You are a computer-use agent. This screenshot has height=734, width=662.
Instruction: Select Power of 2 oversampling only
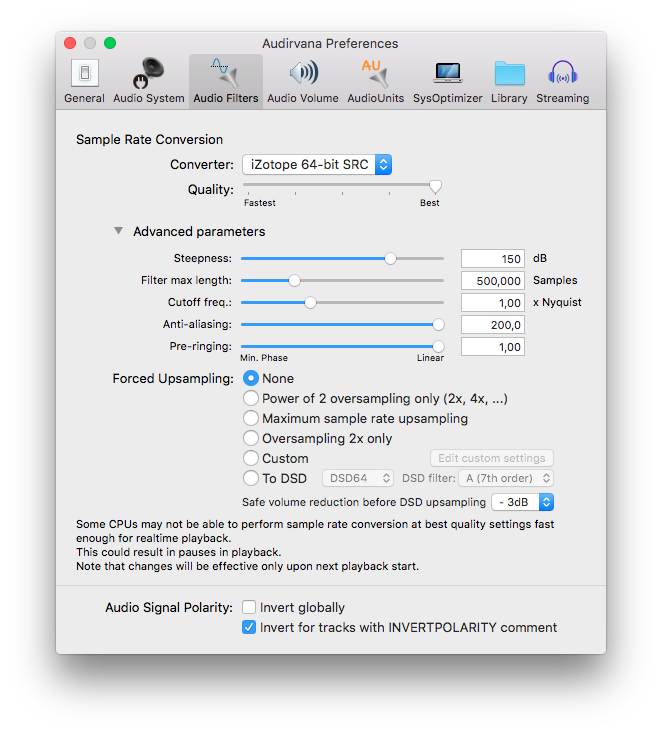(251, 398)
